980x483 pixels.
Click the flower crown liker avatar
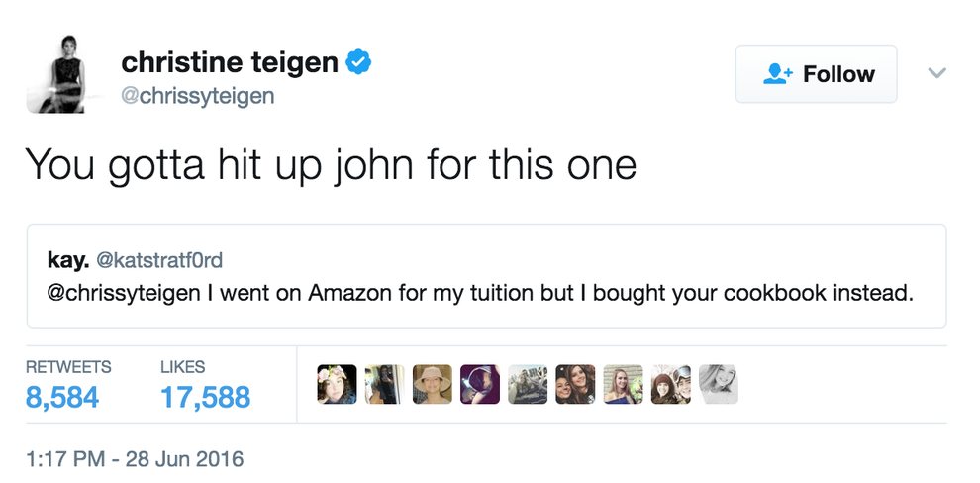click(x=337, y=385)
